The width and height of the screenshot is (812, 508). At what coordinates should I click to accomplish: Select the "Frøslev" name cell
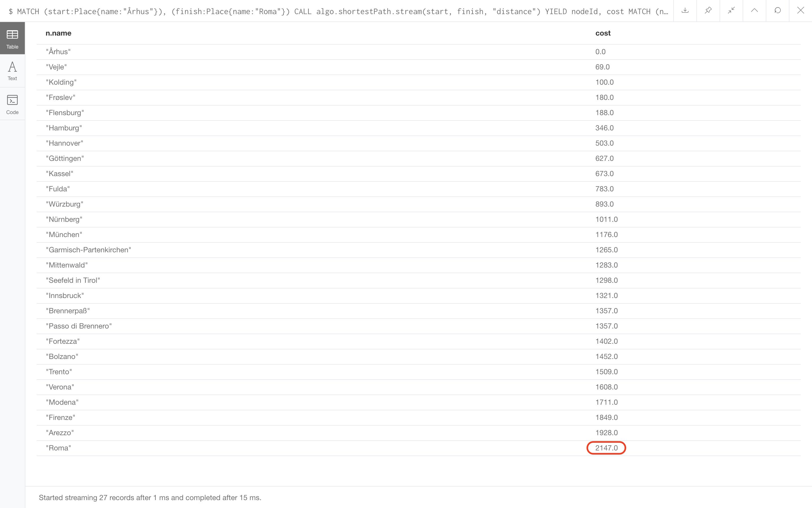click(60, 97)
